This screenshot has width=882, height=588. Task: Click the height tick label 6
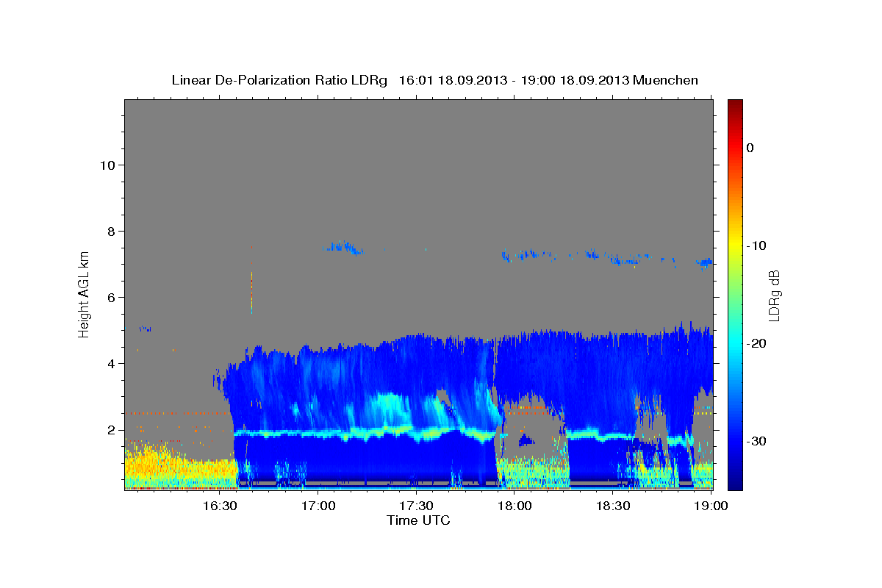click(111, 297)
